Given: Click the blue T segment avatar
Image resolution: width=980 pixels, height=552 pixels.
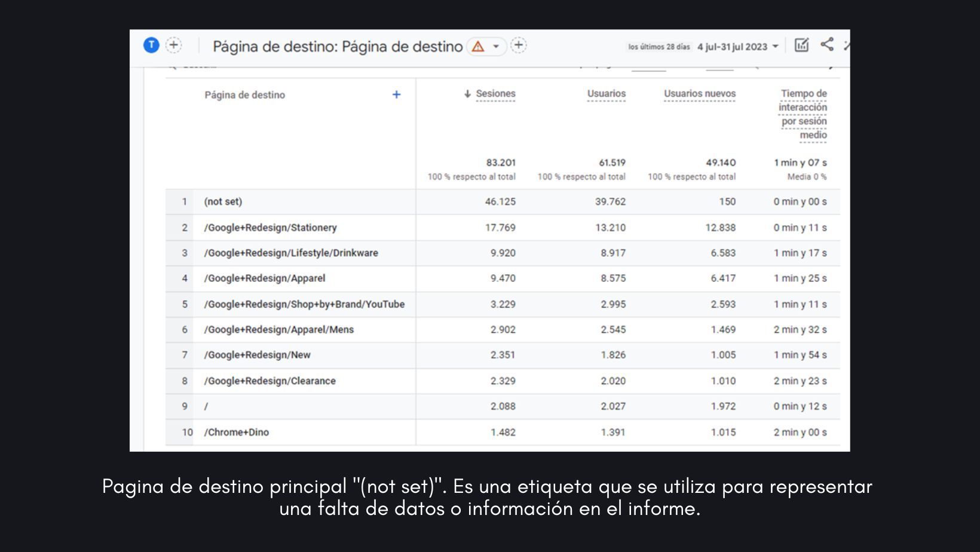Looking at the screenshot, I should (x=151, y=45).
